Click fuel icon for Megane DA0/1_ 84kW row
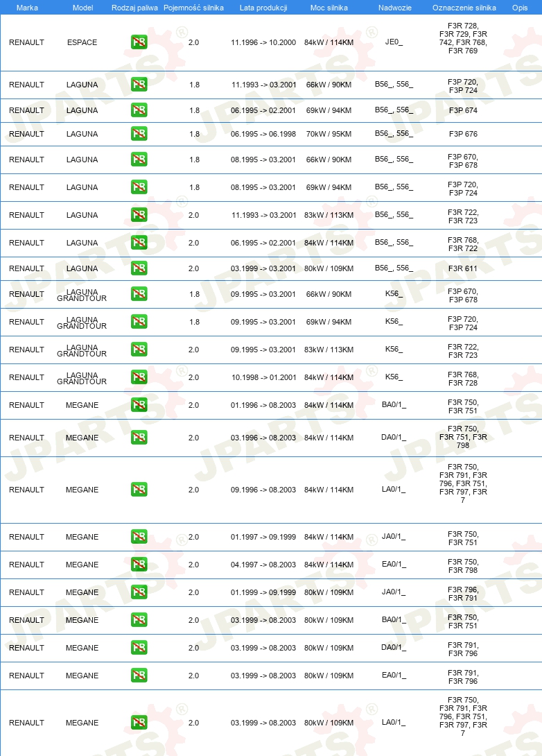This screenshot has height=756, width=542. pos(139,438)
